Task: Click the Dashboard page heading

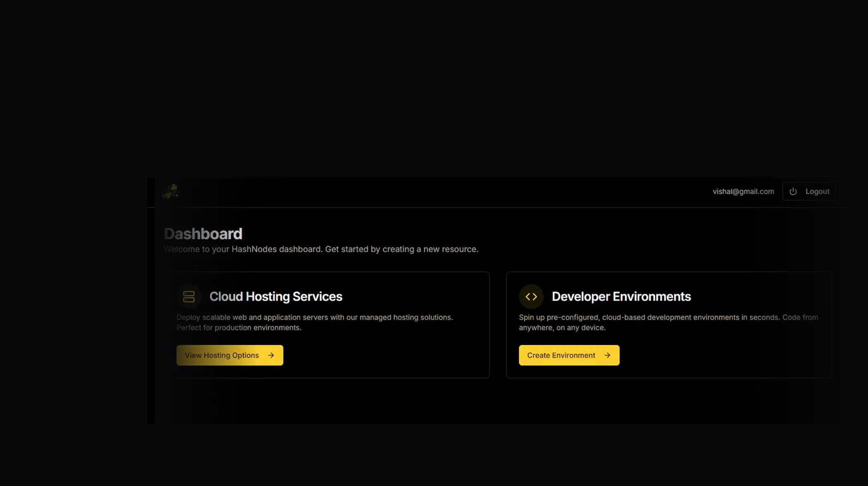Action: click(x=203, y=233)
